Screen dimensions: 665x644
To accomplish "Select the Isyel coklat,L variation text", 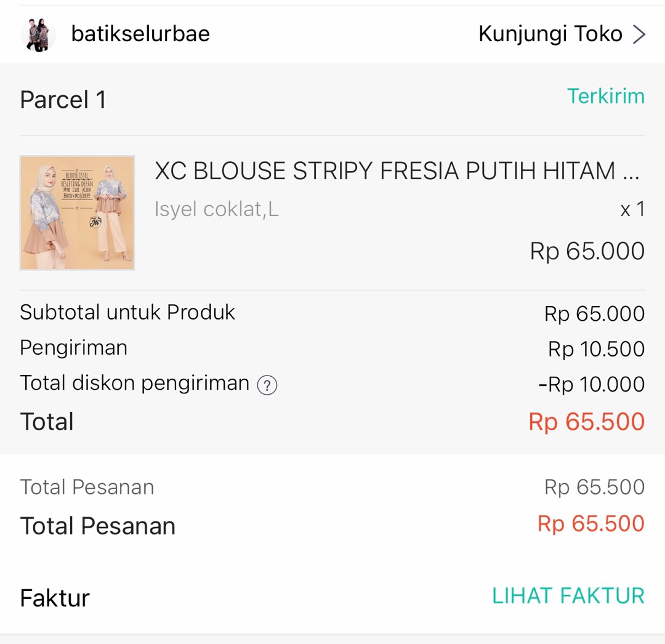I will click(217, 209).
